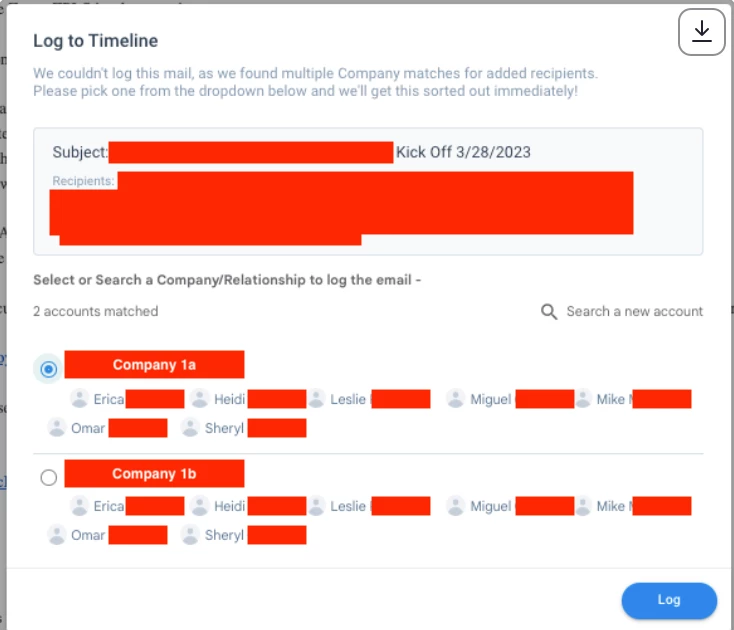Select the Company 1a radio button

click(48, 369)
